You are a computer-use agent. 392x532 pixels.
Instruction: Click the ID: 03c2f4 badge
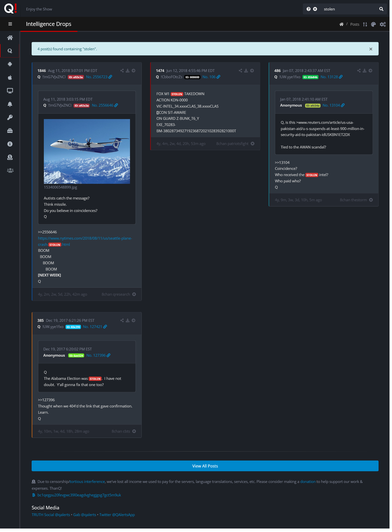coord(73,327)
